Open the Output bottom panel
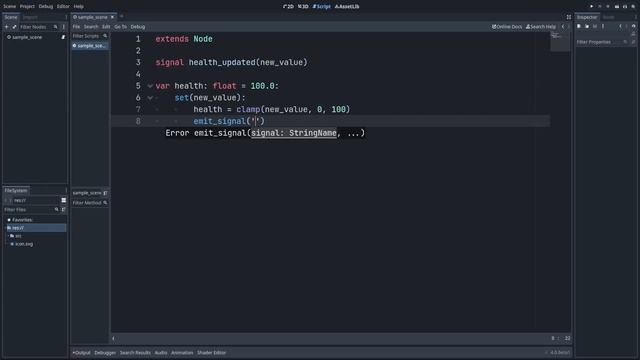640x360 pixels. coord(82,353)
